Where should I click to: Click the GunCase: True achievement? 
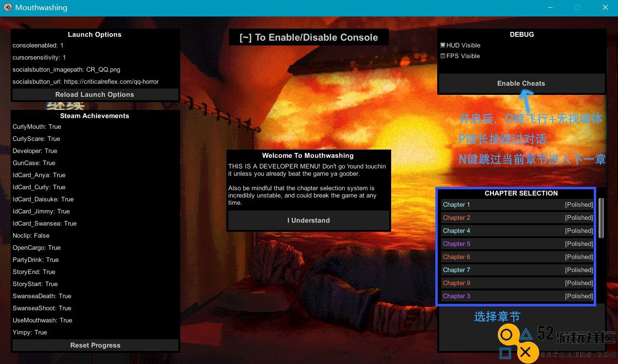click(x=34, y=163)
